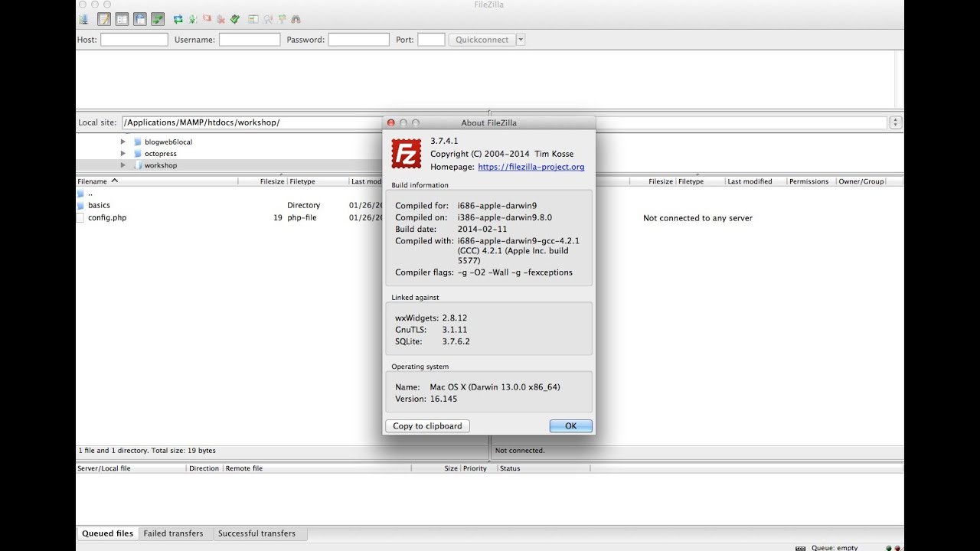Image resolution: width=980 pixels, height=551 pixels.
Task: Toggle local directory tree icon
Action: pyautogui.click(x=122, y=19)
